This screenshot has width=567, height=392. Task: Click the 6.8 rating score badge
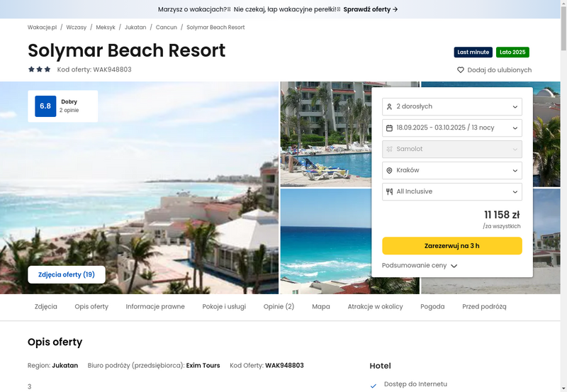tap(45, 106)
